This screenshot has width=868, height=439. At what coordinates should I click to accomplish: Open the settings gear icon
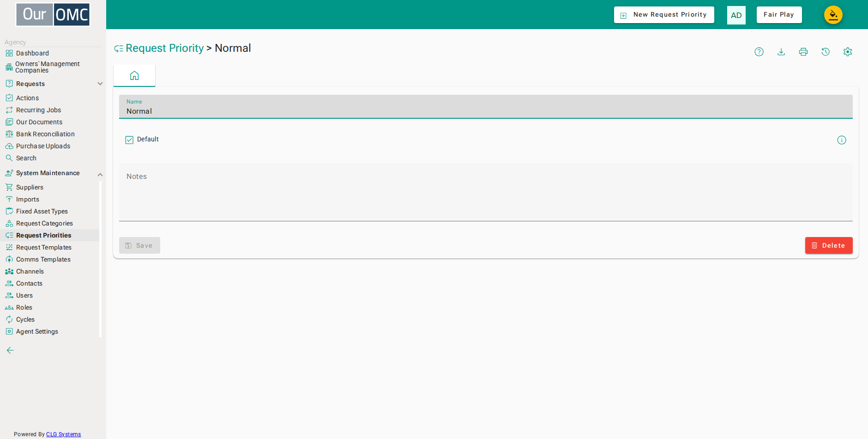coord(848,52)
